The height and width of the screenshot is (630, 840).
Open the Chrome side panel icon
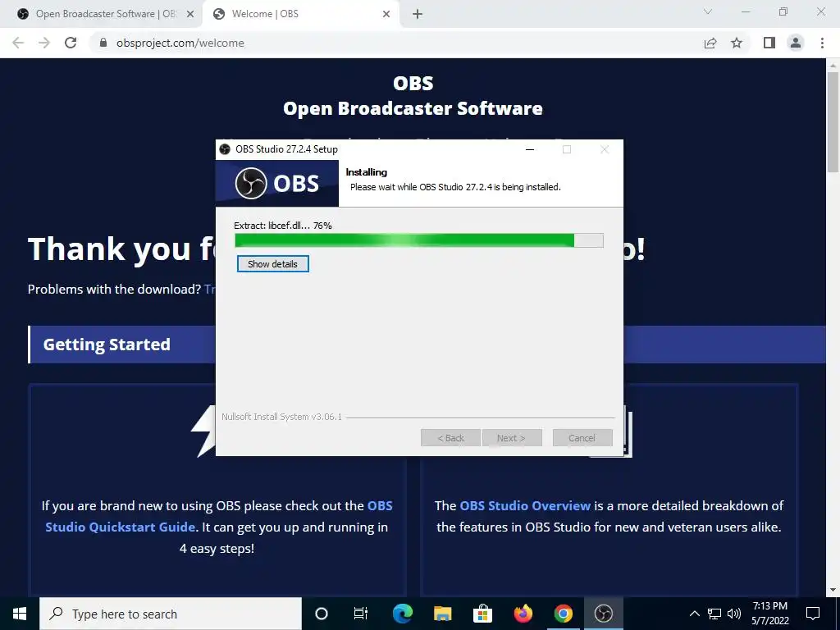(769, 43)
